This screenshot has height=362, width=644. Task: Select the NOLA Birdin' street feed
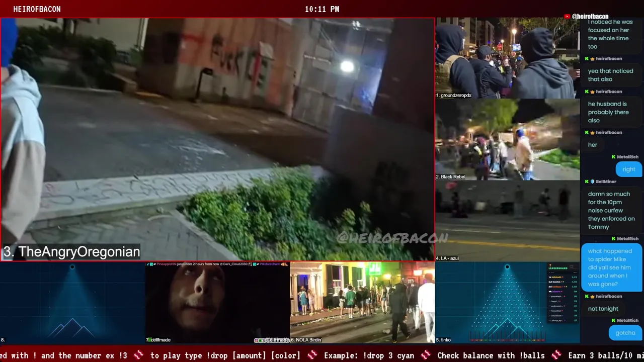(362, 303)
